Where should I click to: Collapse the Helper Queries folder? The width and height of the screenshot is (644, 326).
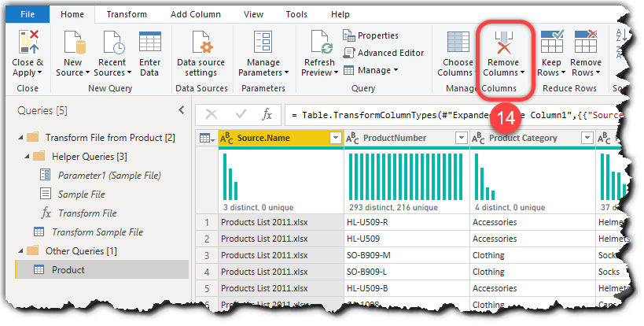point(27,157)
